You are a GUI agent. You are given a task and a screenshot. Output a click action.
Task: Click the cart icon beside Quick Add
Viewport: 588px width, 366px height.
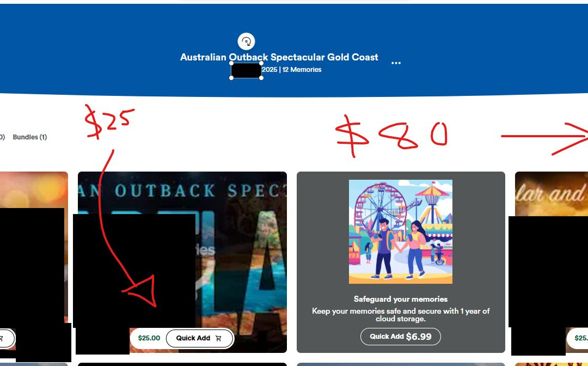pyautogui.click(x=219, y=338)
